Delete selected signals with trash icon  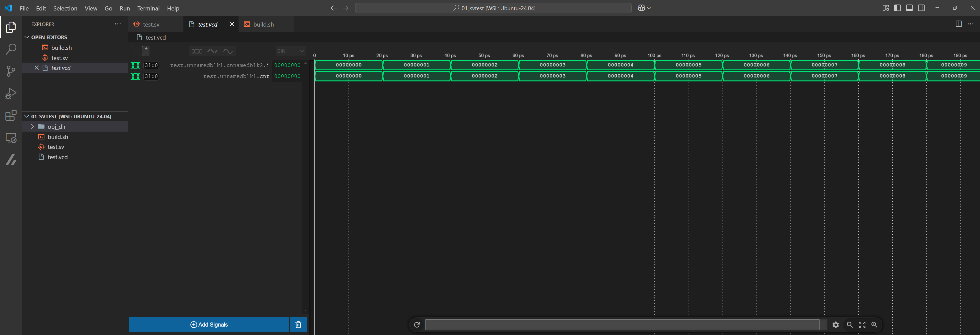[298, 325]
